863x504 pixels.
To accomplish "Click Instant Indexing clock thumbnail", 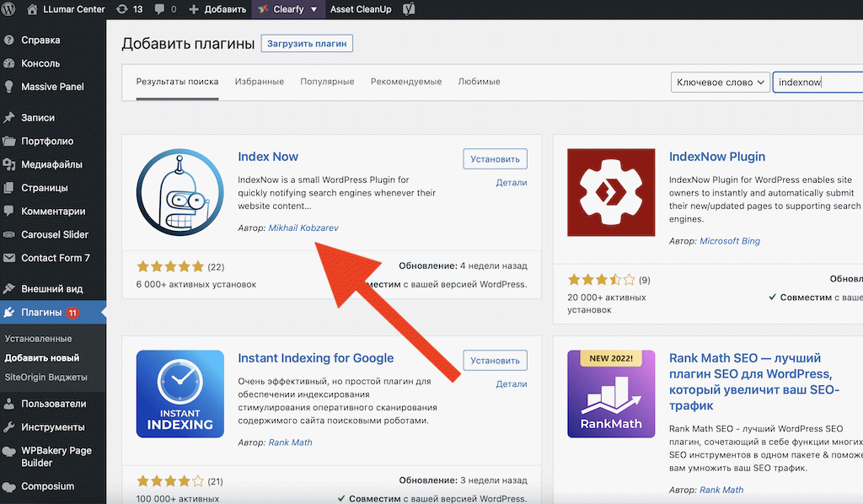I will click(x=180, y=394).
